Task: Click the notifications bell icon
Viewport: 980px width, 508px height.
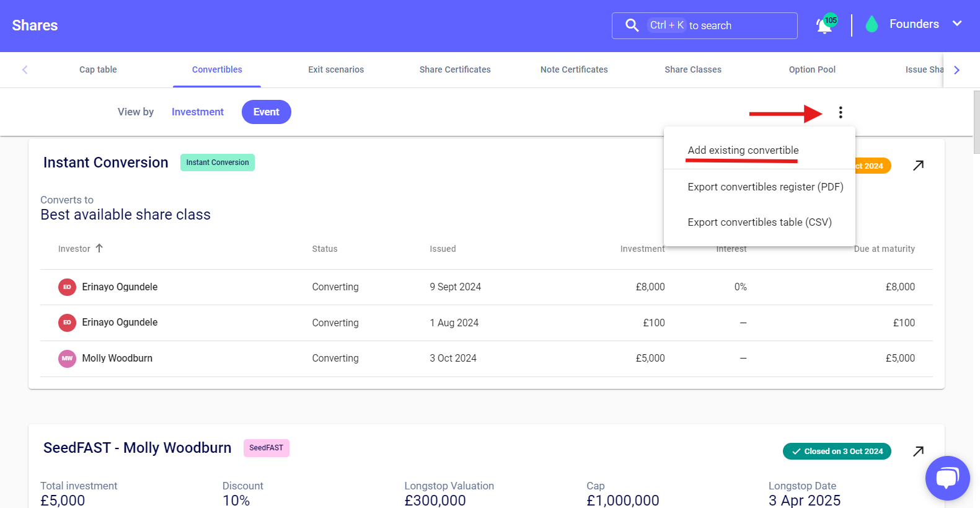Action: coord(824,25)
